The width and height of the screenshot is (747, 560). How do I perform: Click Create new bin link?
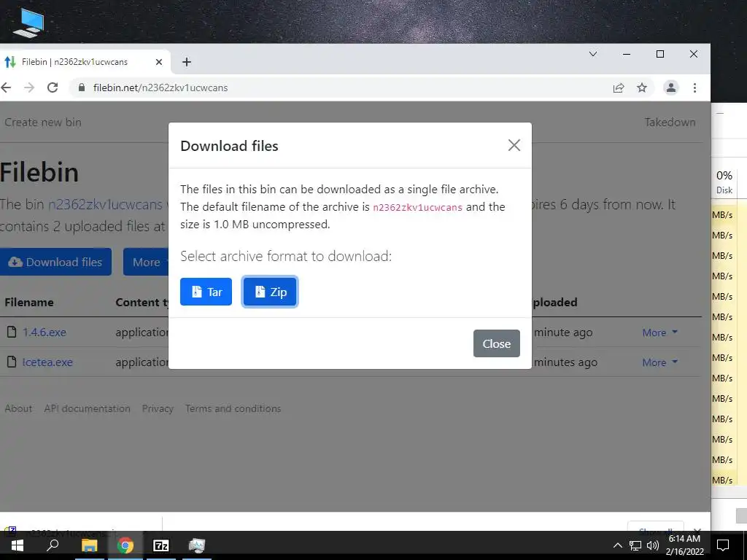[43, 122]
